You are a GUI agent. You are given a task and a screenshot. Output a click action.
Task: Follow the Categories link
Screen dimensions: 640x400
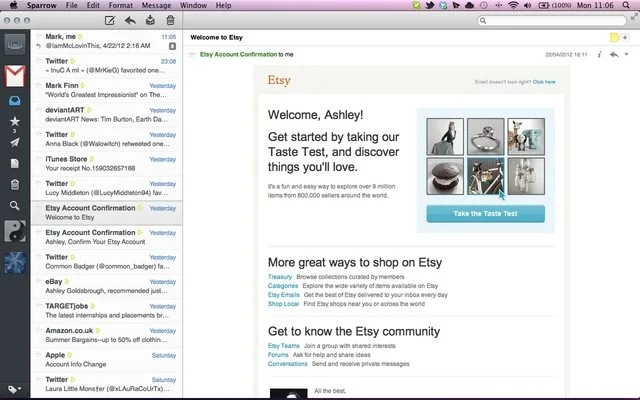click(283, 286)
